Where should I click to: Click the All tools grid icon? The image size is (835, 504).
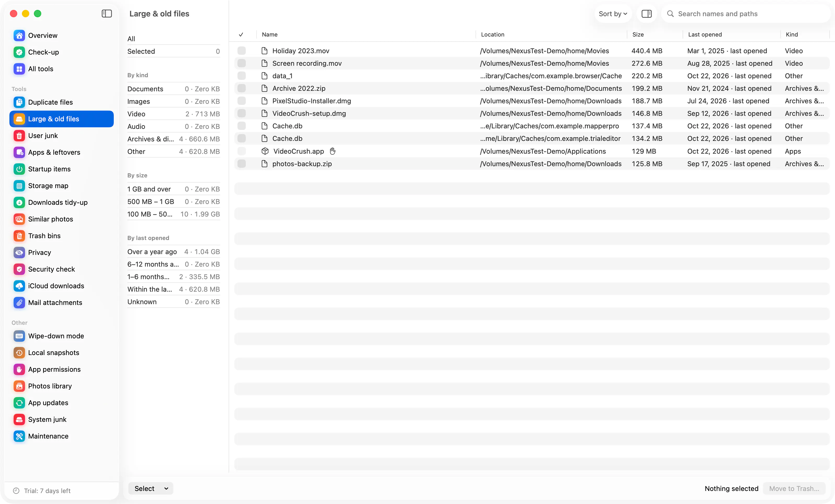click(19, 69)
